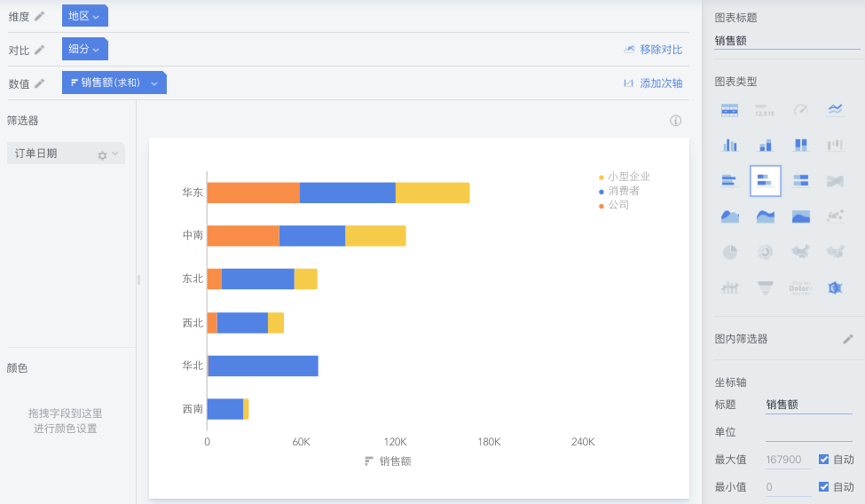Select the waterfall chart type icon

click(835, 146)
